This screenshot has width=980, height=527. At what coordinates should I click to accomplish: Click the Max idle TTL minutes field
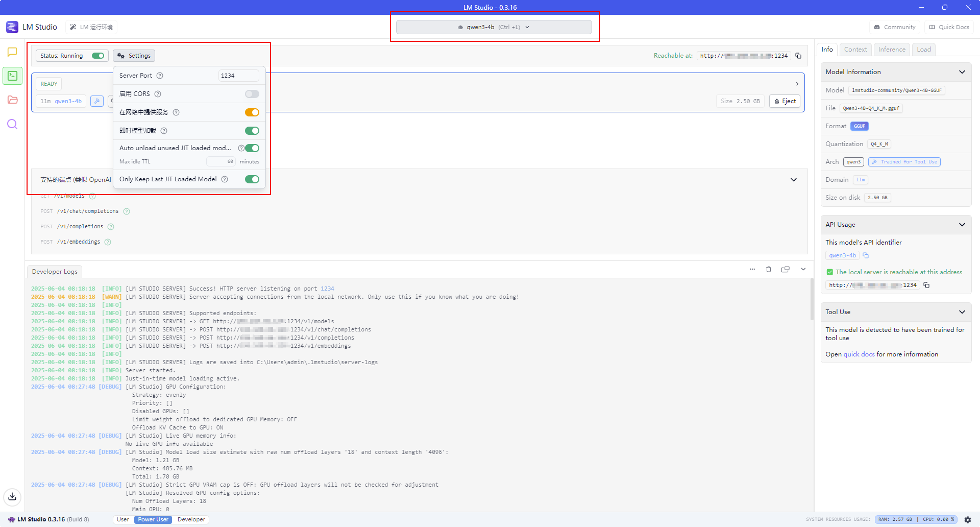click(221, 161)
